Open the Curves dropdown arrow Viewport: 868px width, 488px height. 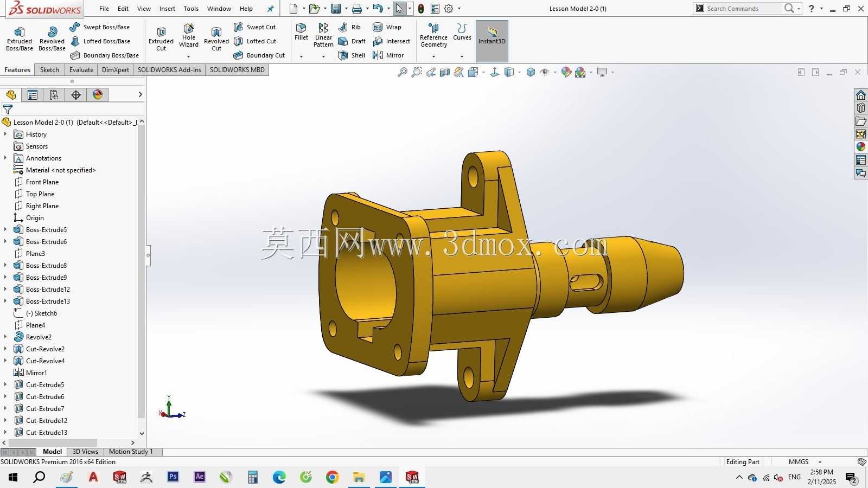(462, 56)
